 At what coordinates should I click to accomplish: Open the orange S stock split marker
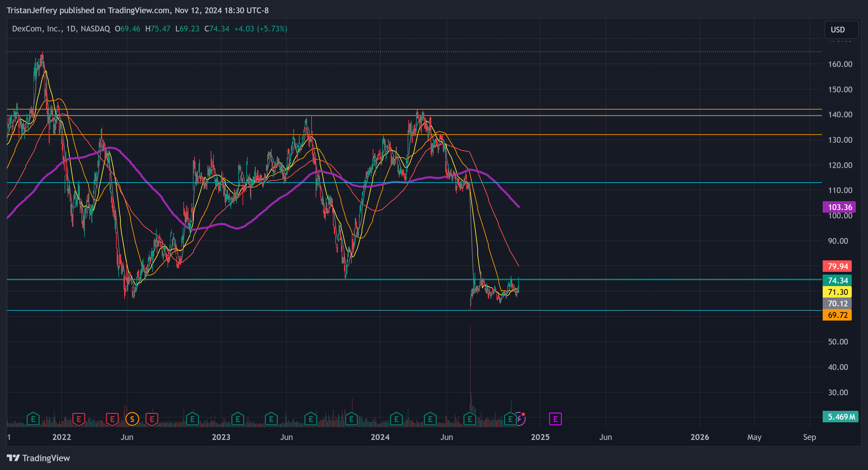pos(132,419)
